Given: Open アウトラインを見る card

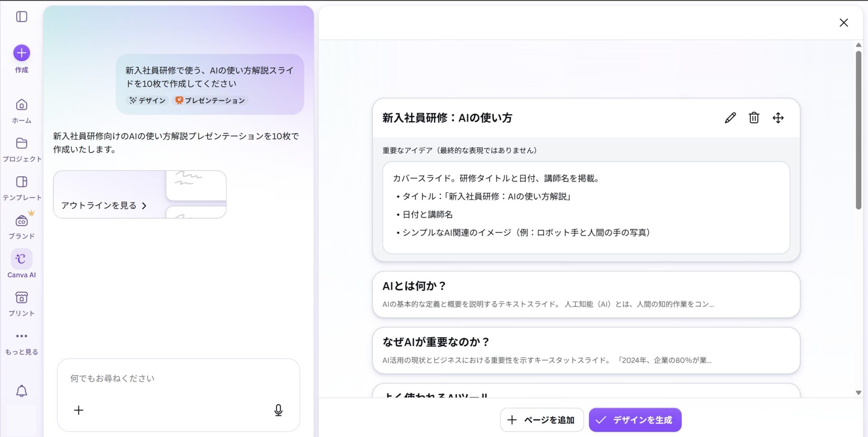Looking at the screenshot, I should [x=140, y=194].
